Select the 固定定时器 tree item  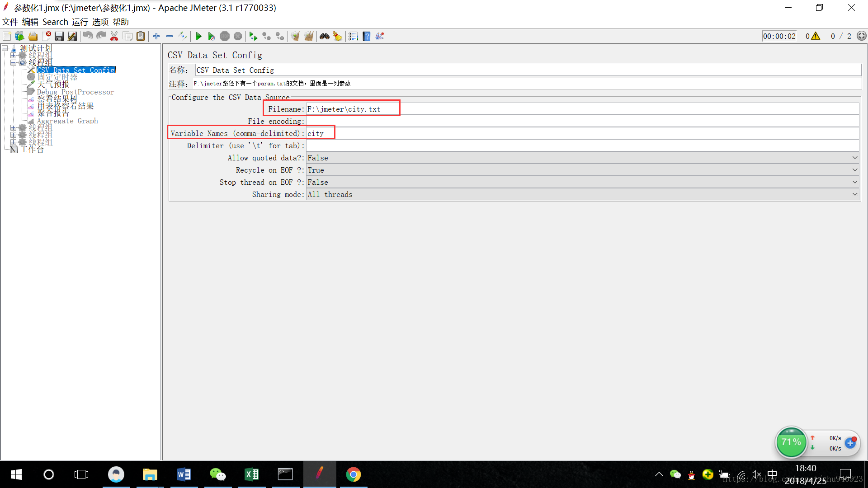pos(57,77)
